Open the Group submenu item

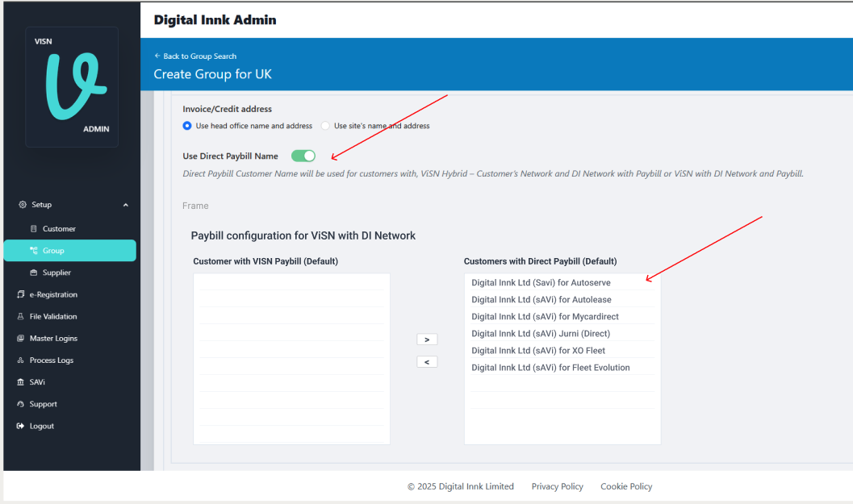[x=69, y=251]
